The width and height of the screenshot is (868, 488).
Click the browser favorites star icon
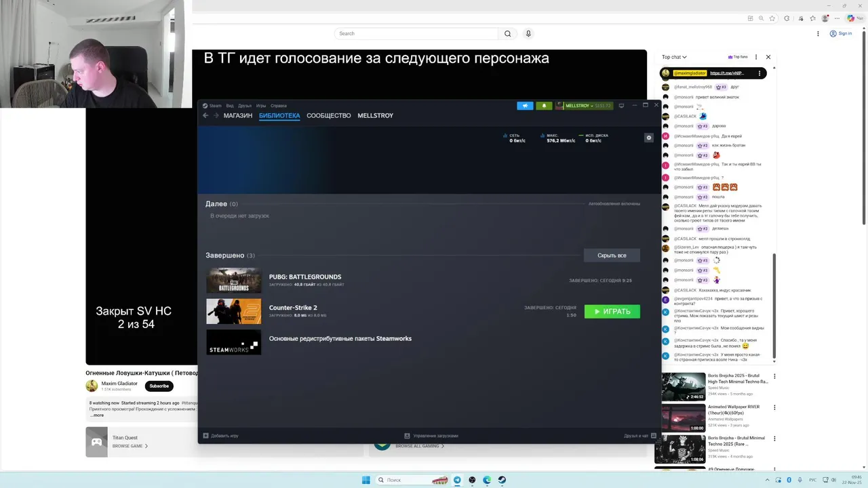tap(772, 18)
